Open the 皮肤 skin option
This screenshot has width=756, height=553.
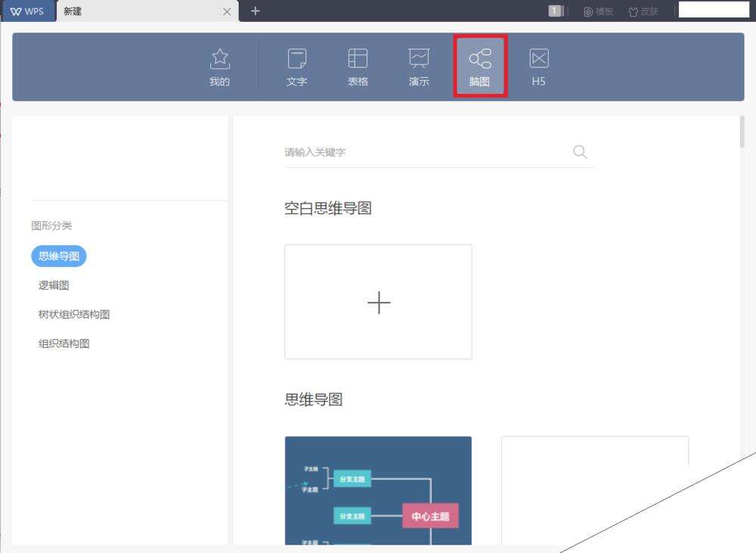coord(643,11)
